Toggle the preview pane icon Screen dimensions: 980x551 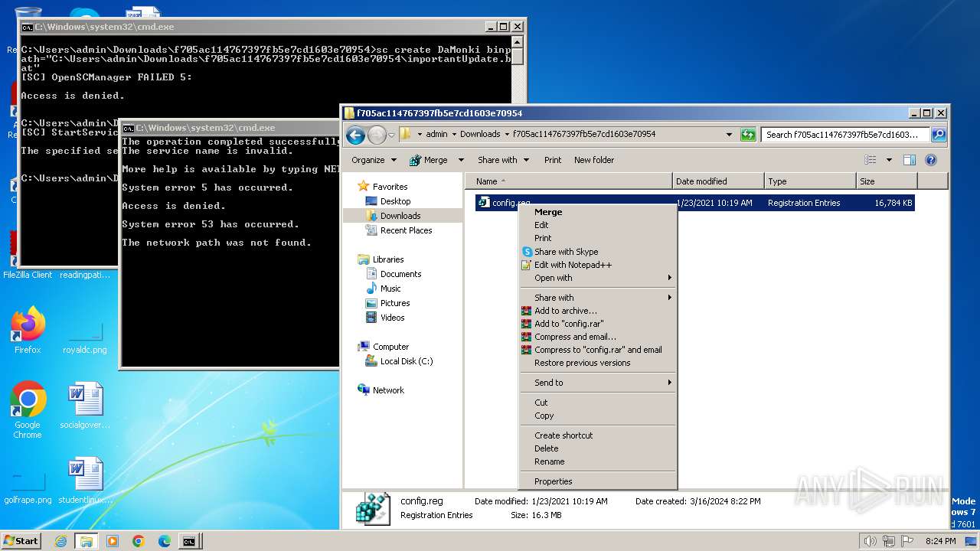click(910, 160)
